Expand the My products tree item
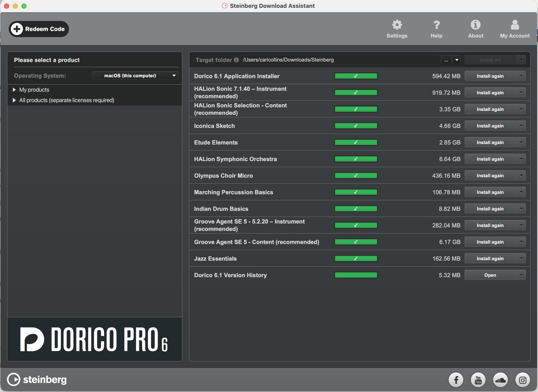This screenshot has height=392, width=538. pos(14,90)
